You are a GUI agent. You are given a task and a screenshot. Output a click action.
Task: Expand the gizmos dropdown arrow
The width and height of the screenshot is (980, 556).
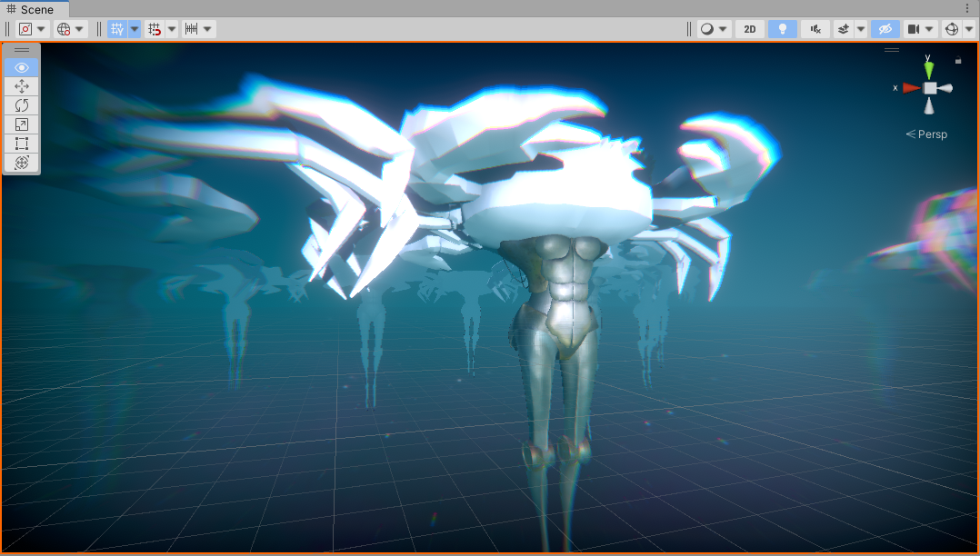(x=969, y=29)
